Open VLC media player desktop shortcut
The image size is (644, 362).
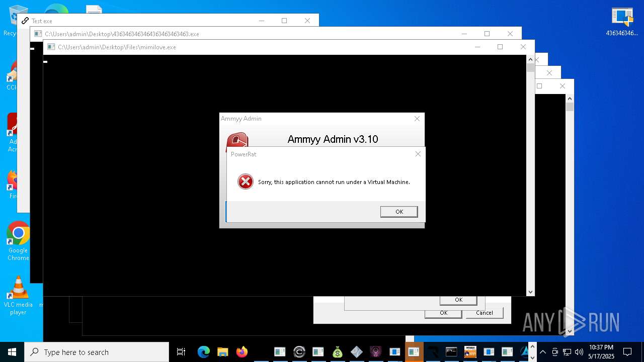[18, 296]
